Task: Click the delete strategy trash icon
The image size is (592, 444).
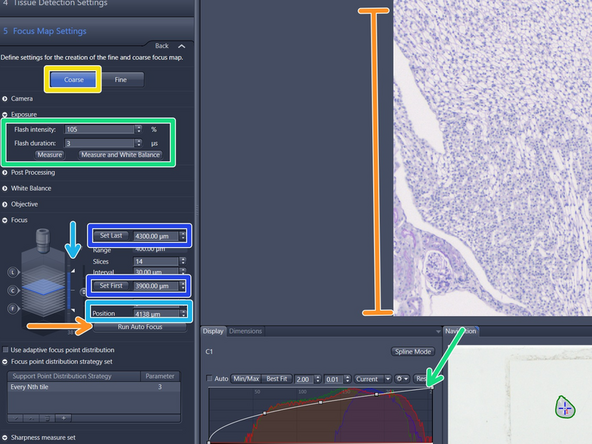Action: pyautogui.click(x=47, y=418)
